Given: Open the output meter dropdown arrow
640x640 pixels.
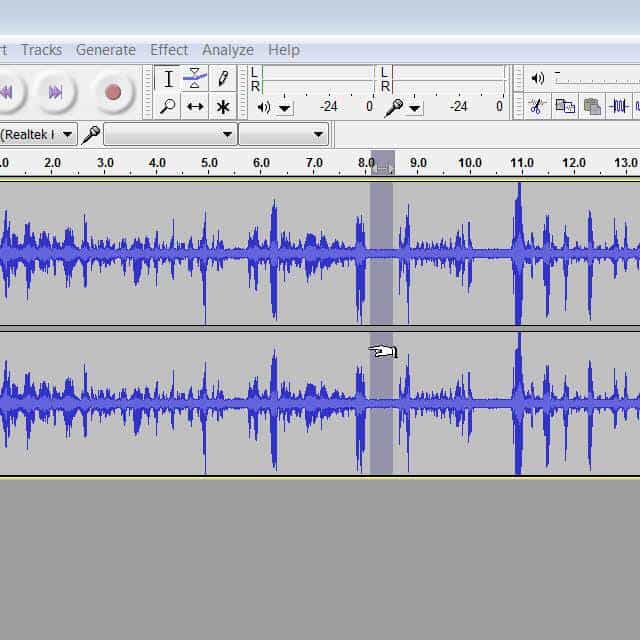Looking at the screenshot, I should (284, 109).
